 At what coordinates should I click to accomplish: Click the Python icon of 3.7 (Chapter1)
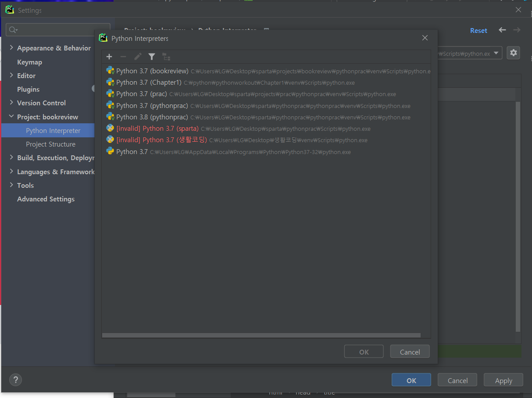[x=110, y=82]
